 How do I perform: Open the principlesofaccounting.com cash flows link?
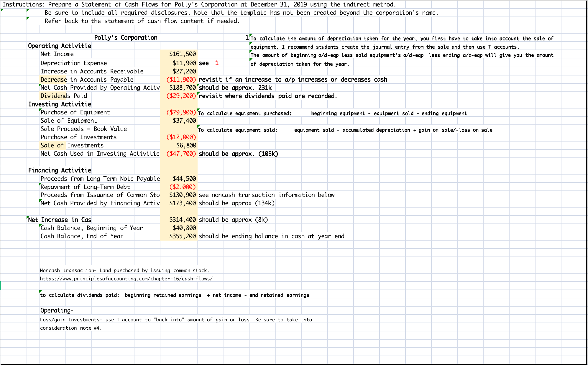tap(126, 278)
